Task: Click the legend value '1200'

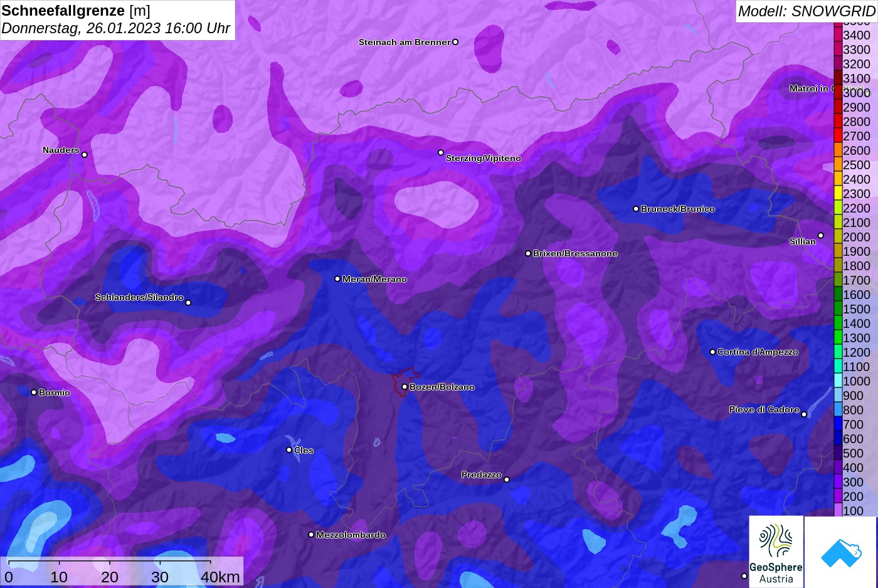Action: [857, 352]
